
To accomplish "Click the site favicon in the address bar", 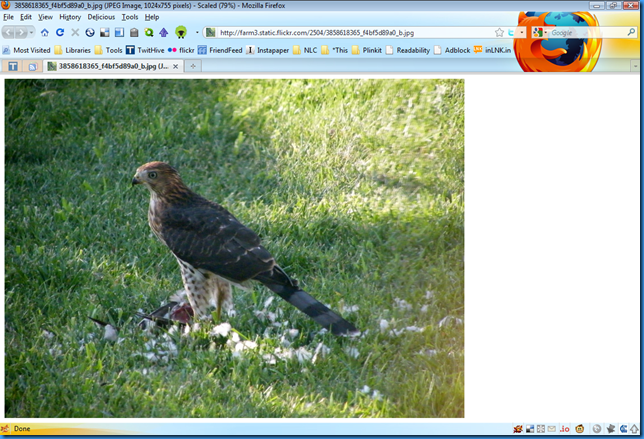I will pos(211,32).
